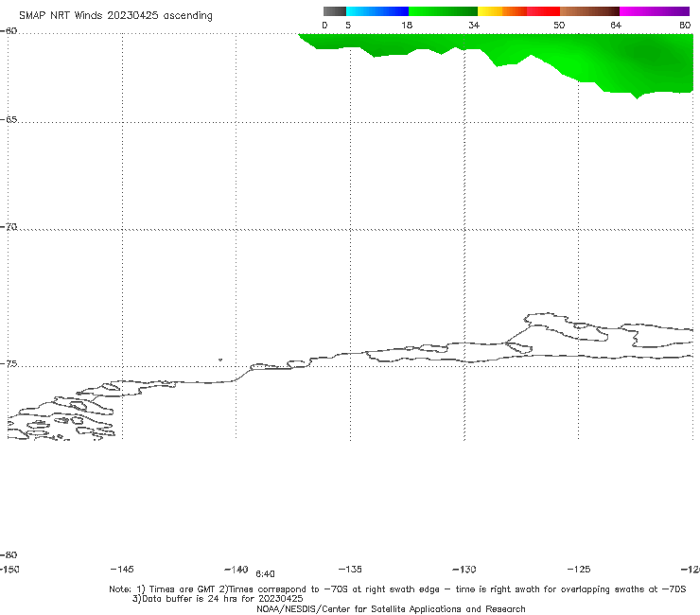Click the longitude label '-130'
This screenshot has width=700, height=615.
tap(464, 569)
